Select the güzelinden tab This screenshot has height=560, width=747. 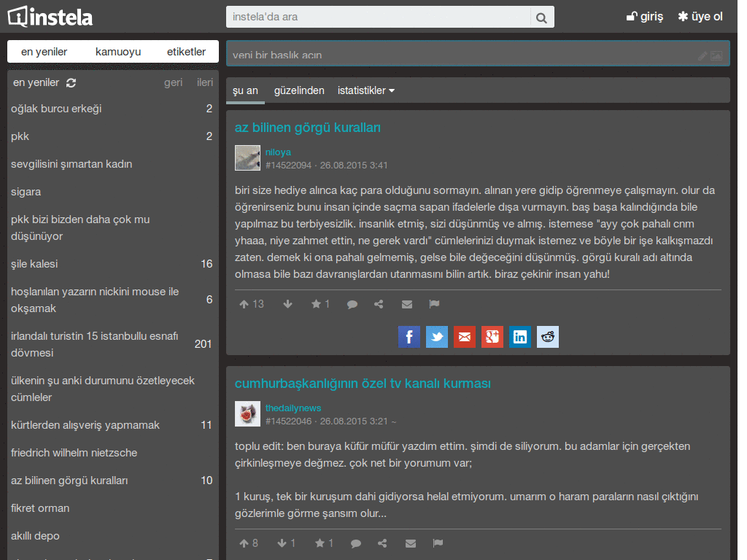pyautogui.click(x=299, y=90)
